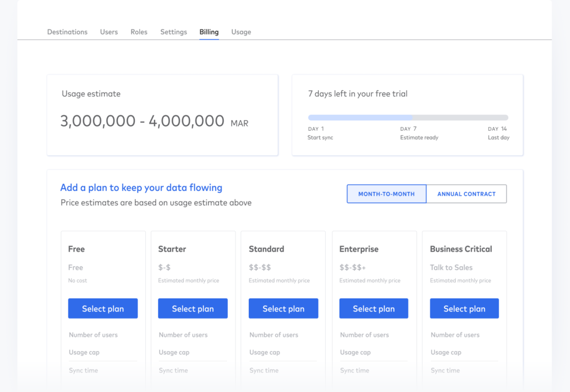The width and height of the screenshot is (570, 392).
Task: Select the Billing tab
Action: pyautogui.click(x=209, y=32)
